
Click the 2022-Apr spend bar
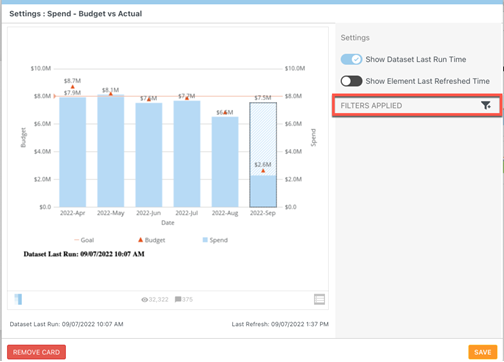(x=73, y=152)
